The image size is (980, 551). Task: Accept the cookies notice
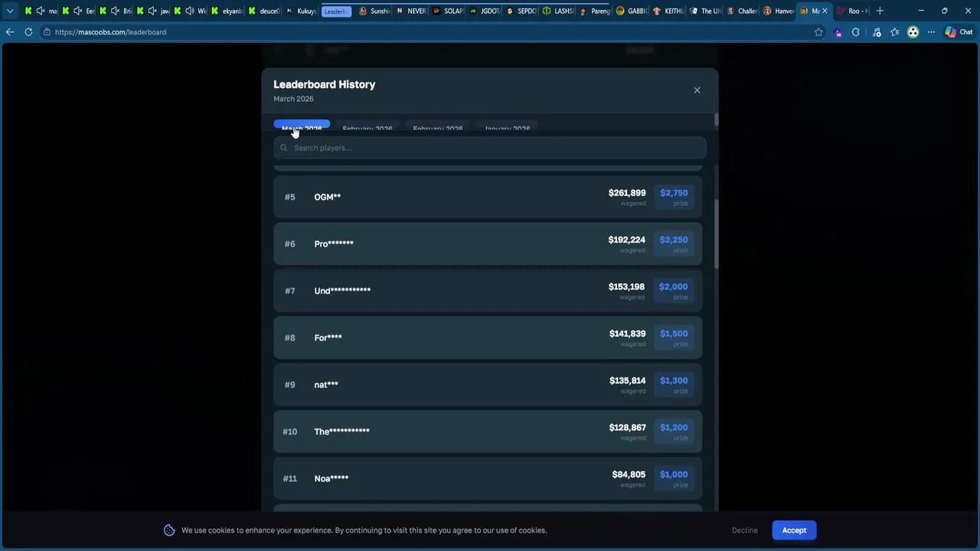click(x=794, y=530)
